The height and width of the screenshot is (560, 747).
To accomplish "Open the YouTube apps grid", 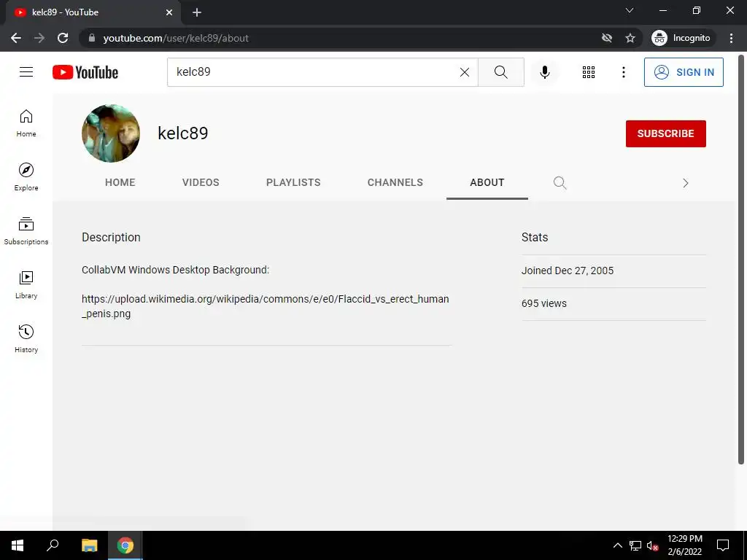I will click(x=589, y=72).
